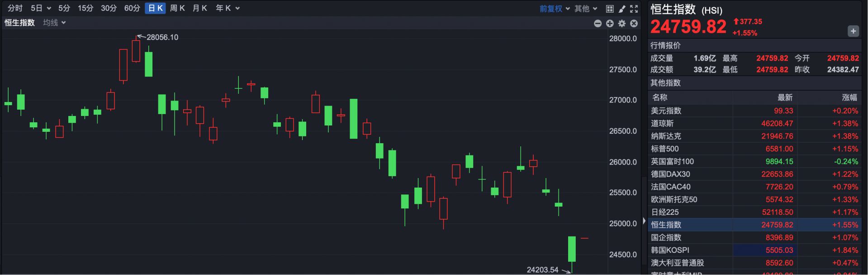Select the drawing brush tool
This screenshot has height=275, width=868.
tap(622, 9)
